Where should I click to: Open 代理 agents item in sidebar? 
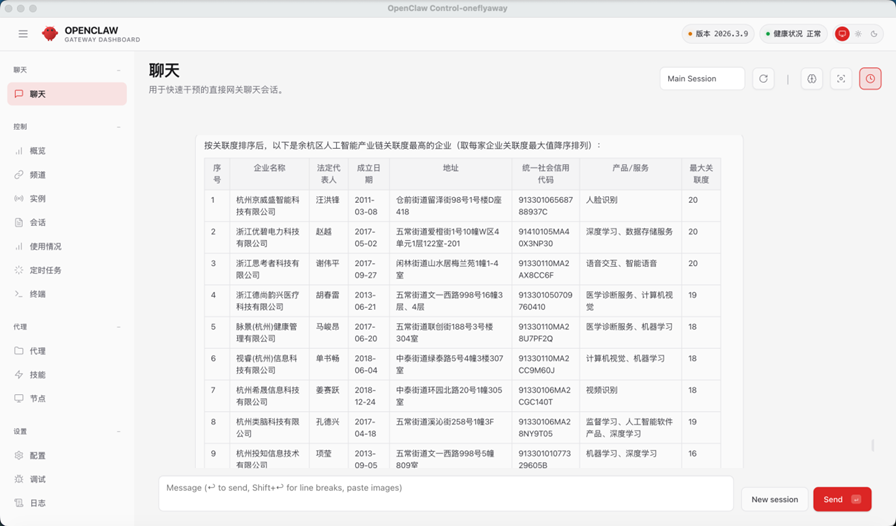67,351
